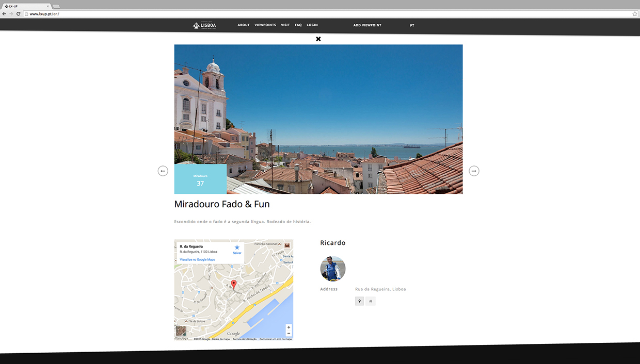640x364 pixels.
Task: Go to the next viewpoint with the right arrow
Action: (x=474, y=171)
